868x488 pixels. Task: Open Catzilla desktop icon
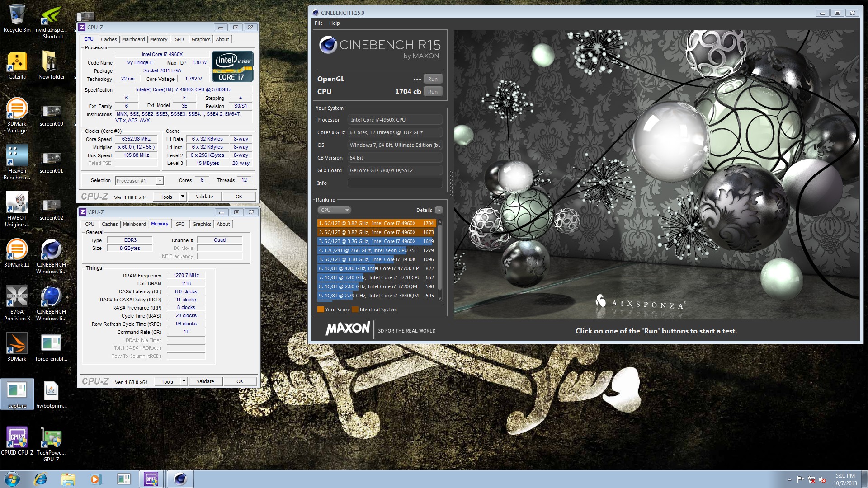pos(17,65)
